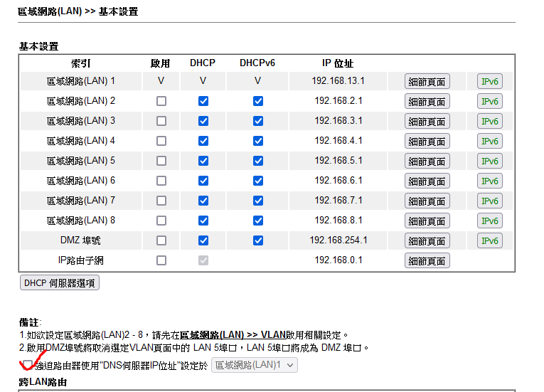The image size is (544, 392).
Task: Open 細節頁面 for 區域網路(LAN) 1
Action: (x=427, y=82)
